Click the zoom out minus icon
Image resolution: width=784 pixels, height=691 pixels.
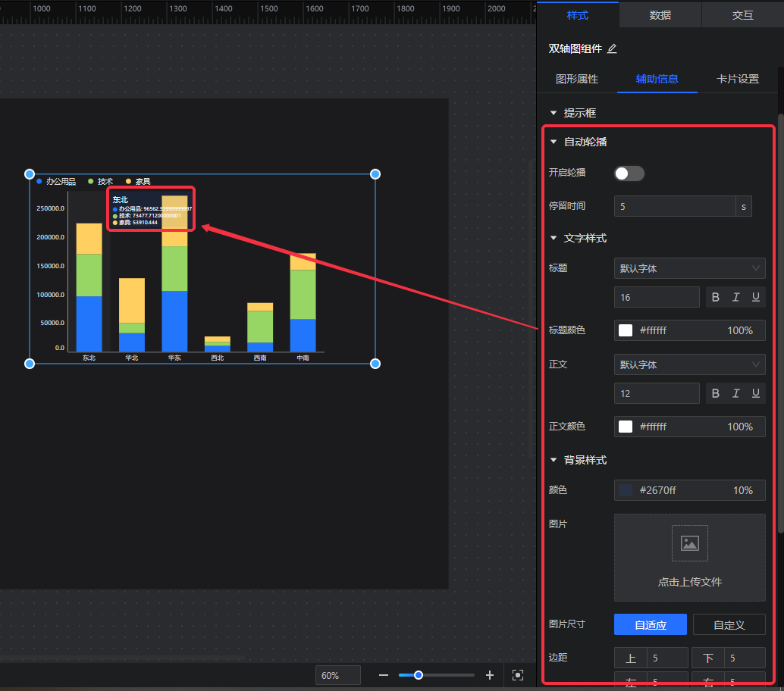[x=384, y=675]
